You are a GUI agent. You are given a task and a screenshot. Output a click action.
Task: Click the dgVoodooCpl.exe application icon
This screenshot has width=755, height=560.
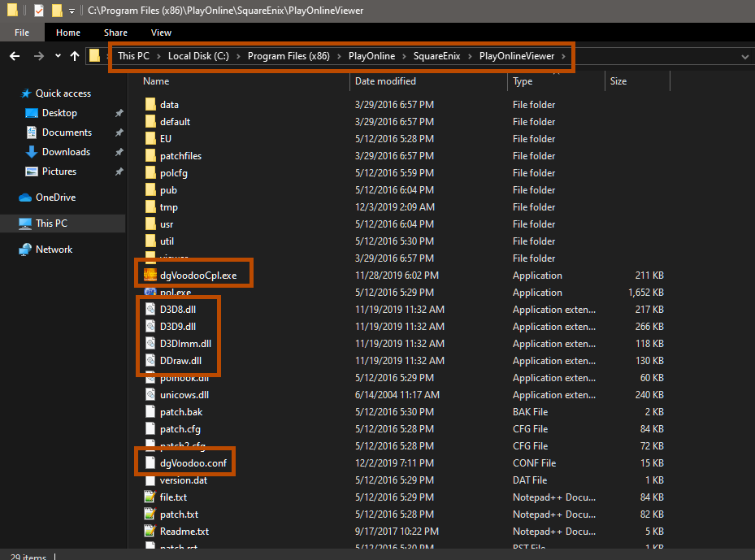[x=150, y=276]
